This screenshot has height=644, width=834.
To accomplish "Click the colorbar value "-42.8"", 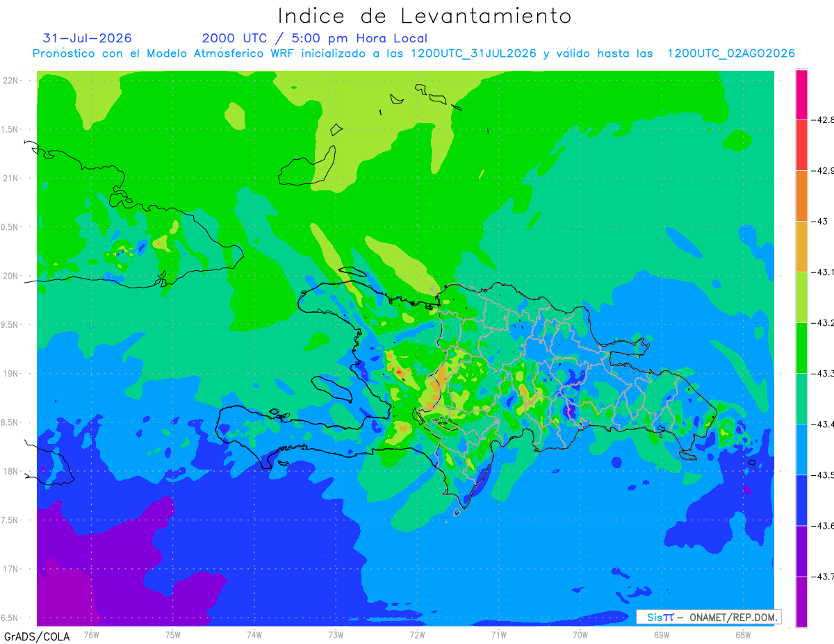I will (822, 119).
